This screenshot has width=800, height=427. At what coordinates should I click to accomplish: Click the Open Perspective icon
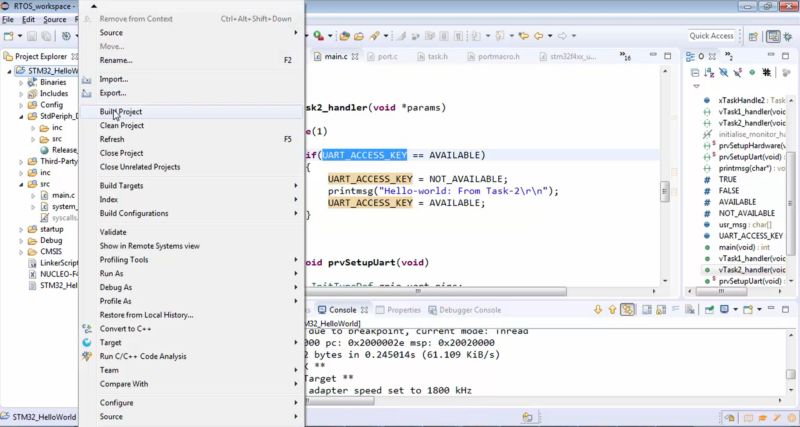click(752, 36)
